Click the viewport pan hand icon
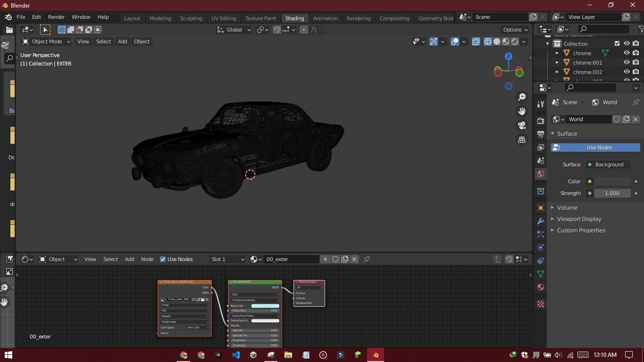The image size is (644, 362). (x=522, y=111)
